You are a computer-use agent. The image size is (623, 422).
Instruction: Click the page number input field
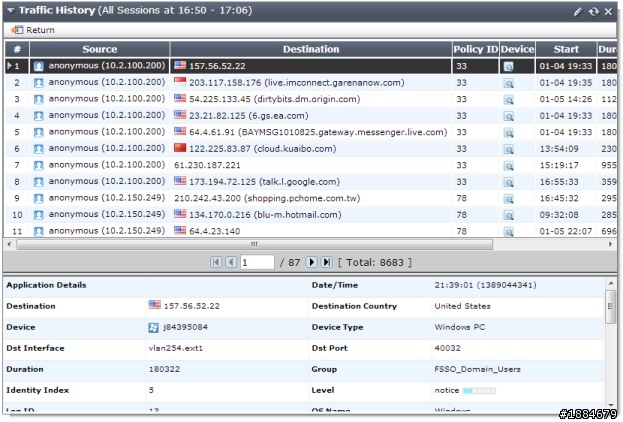(x=256, y=262)
